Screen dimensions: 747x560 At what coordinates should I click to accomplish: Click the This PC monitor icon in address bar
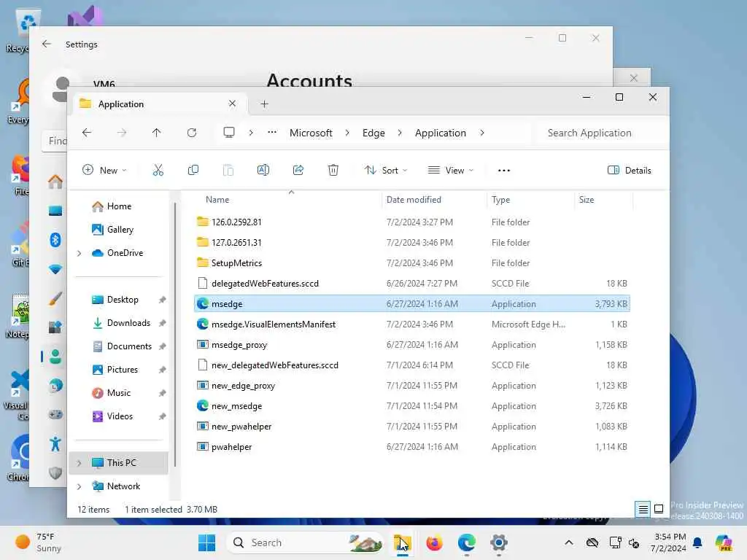[x=228, y=133]
